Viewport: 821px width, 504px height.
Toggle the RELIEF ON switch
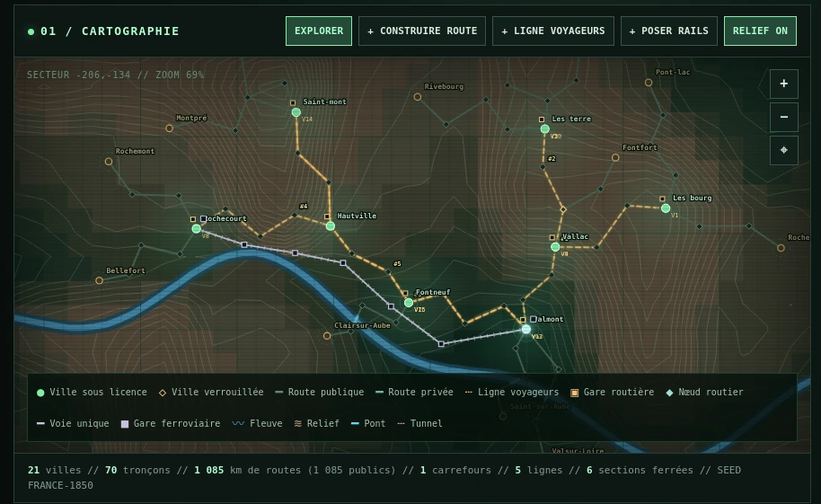coord(760,31)
